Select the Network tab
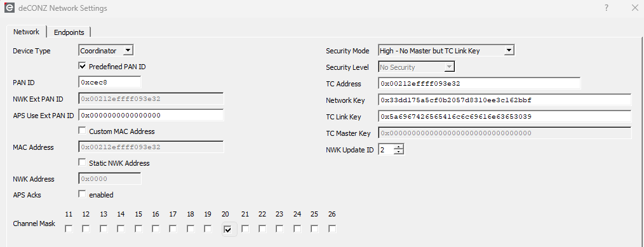This screenshot has height=247, width=644. coord(26,32)
